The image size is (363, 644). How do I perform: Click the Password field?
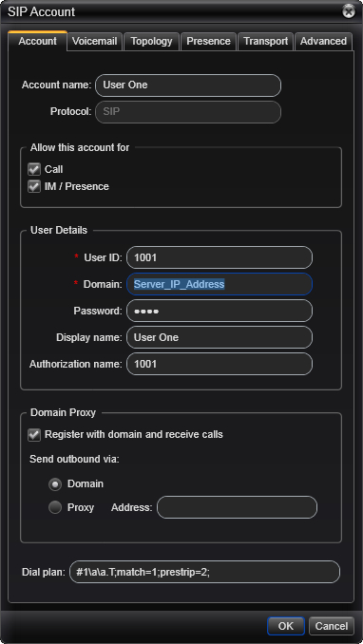[x=220, y=311]
